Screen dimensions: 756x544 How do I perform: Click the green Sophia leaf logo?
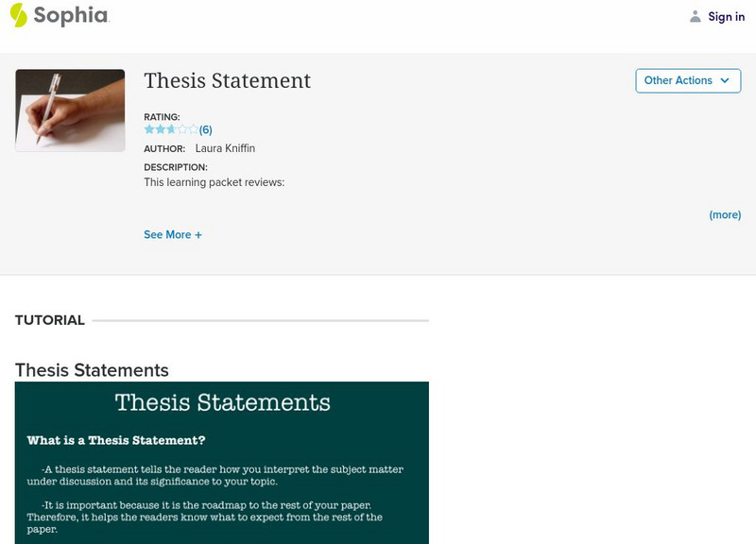[x=18, y=15]
